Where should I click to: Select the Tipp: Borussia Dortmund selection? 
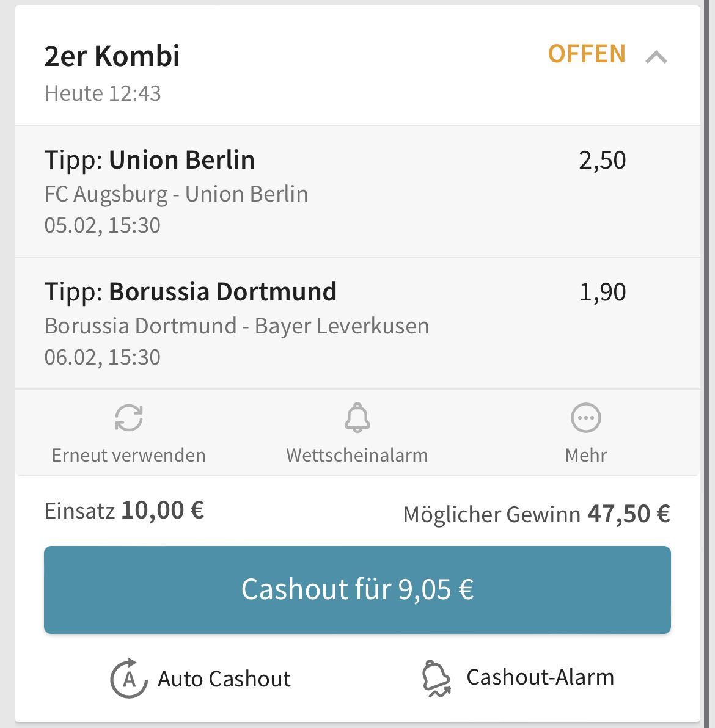191,292
